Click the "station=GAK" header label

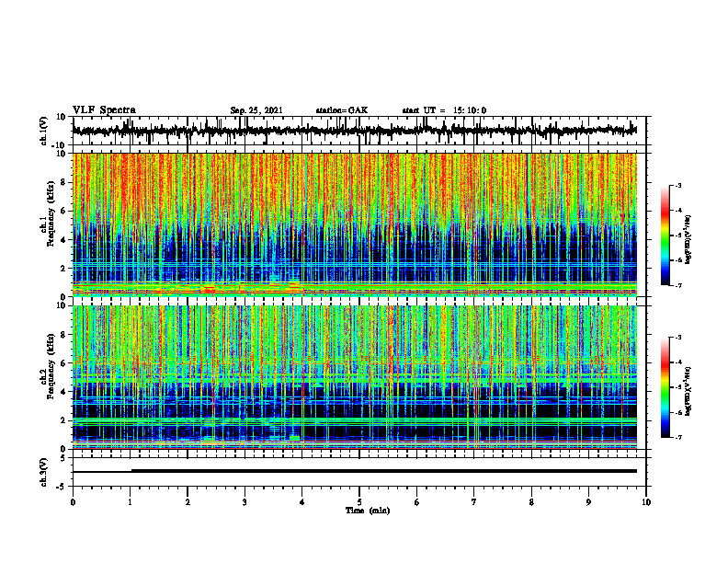(x=342, y=110)
